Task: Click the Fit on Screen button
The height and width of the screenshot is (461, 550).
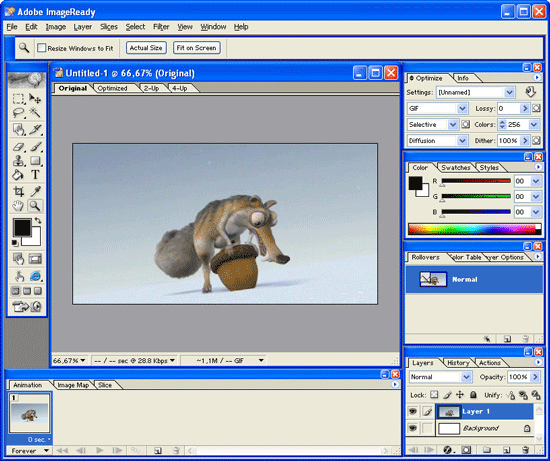Action: 196,48
